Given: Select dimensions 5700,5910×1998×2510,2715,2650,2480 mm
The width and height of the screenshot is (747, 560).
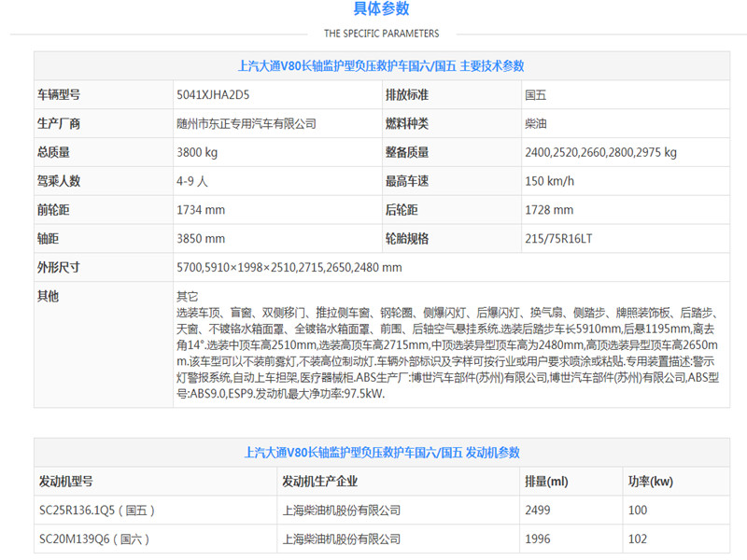Looking at the screenshot, I should pyautogui.click(x=289, y=268).
